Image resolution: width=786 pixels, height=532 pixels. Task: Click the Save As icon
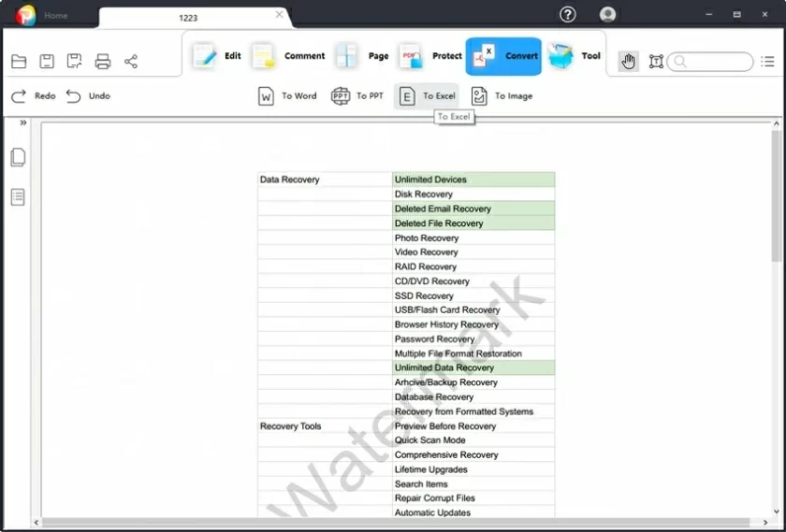tap(74, 61)
